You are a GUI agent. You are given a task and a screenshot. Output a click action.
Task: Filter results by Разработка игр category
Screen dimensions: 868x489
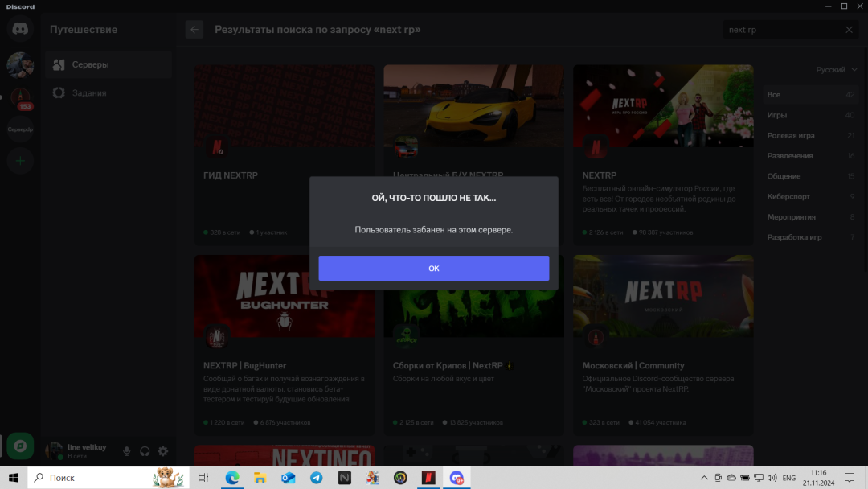click(810, 237)
